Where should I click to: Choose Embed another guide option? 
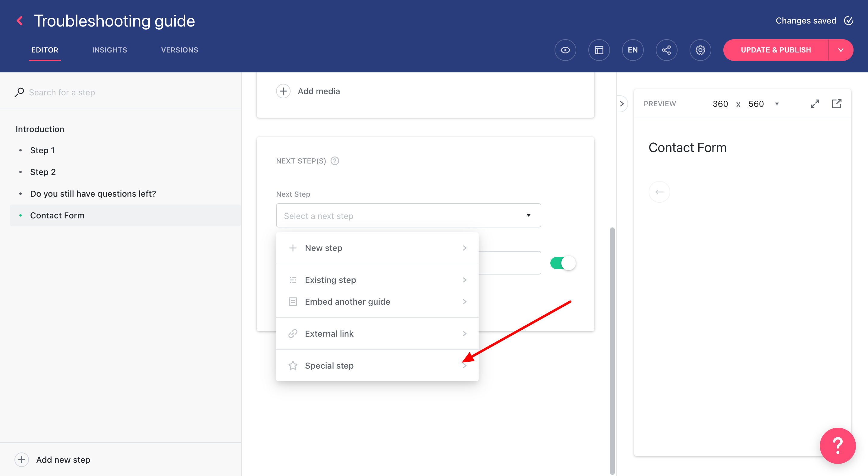(x=377, y=302)
